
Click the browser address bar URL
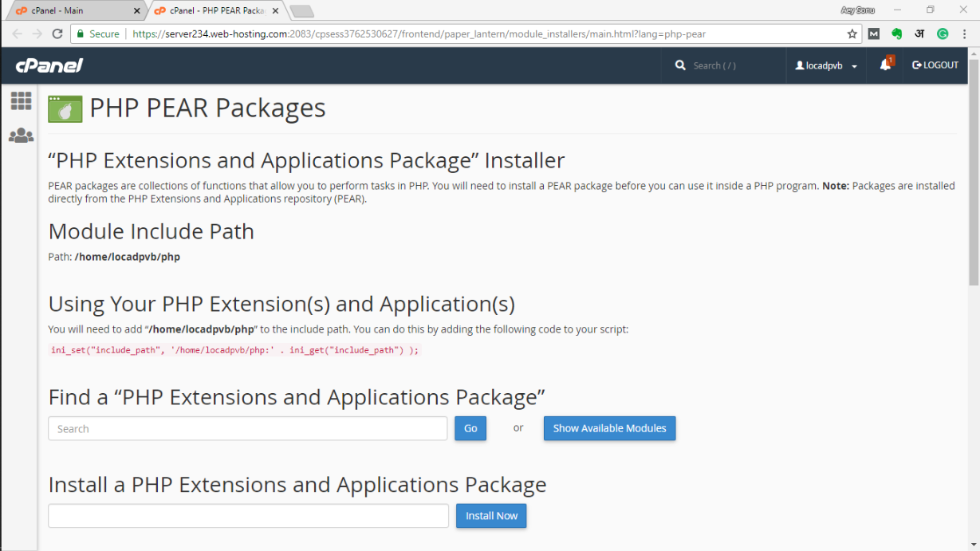click(x=419, y=34)
